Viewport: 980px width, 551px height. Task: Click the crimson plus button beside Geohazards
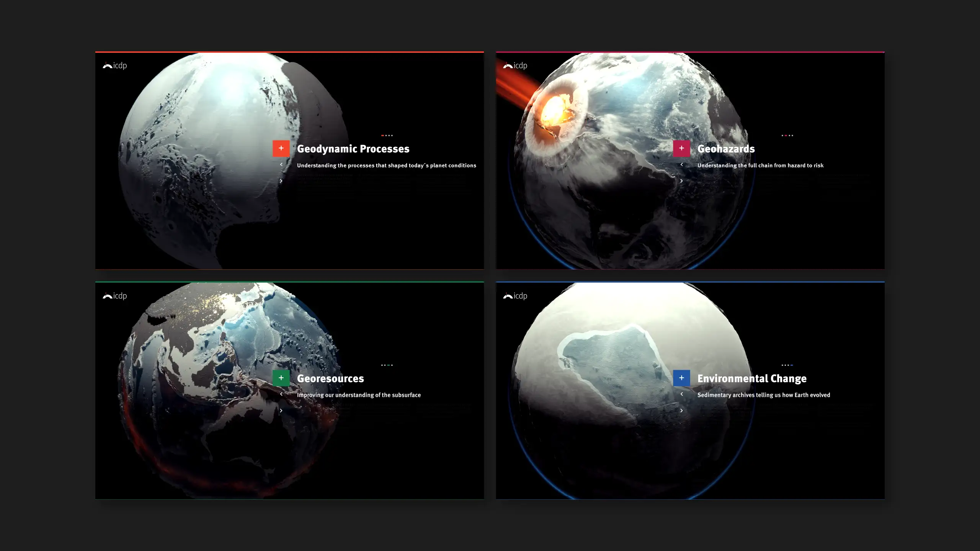(681, 148)
